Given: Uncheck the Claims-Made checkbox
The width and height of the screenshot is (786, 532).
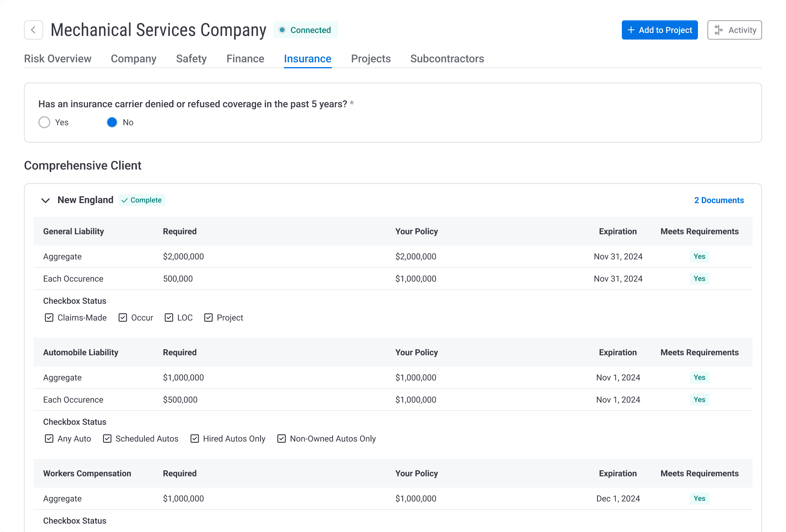Looking at the screenshot, I should click(49, 318).
